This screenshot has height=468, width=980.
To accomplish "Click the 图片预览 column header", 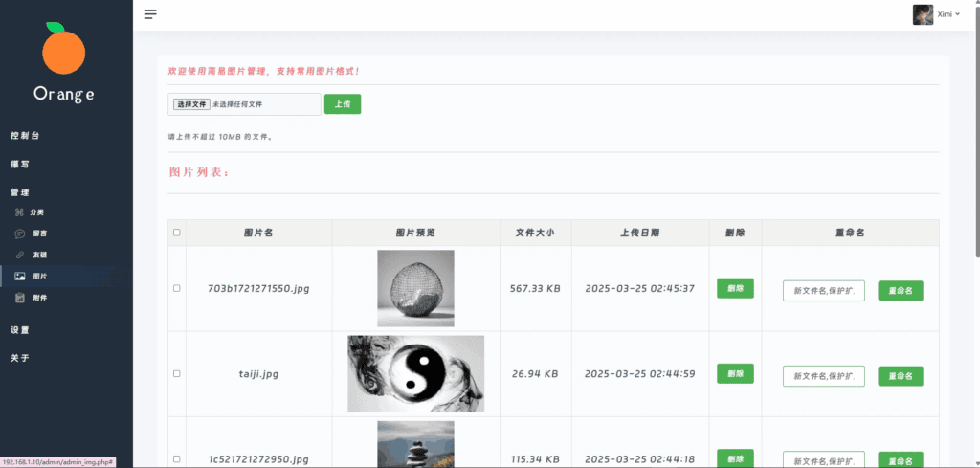I will (x=415, y=233).
